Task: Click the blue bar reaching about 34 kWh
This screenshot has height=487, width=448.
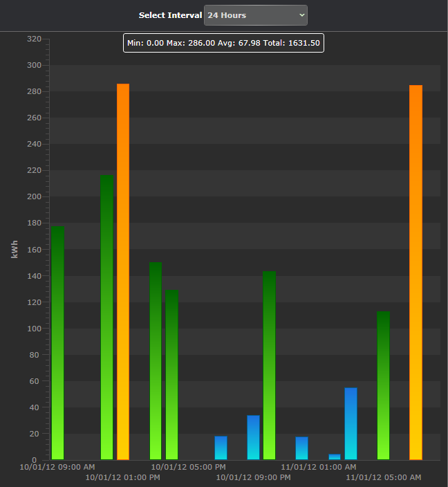Action: click(253, 438)
